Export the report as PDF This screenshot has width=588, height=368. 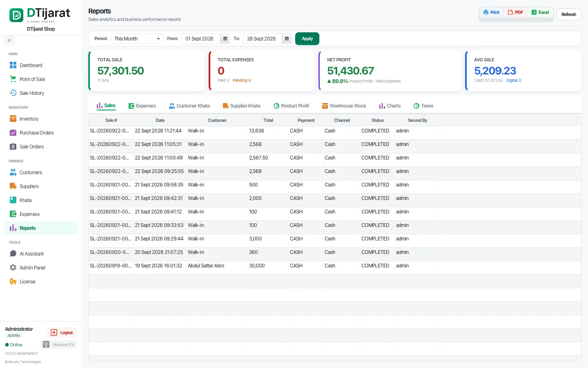[x=515, y=13]
